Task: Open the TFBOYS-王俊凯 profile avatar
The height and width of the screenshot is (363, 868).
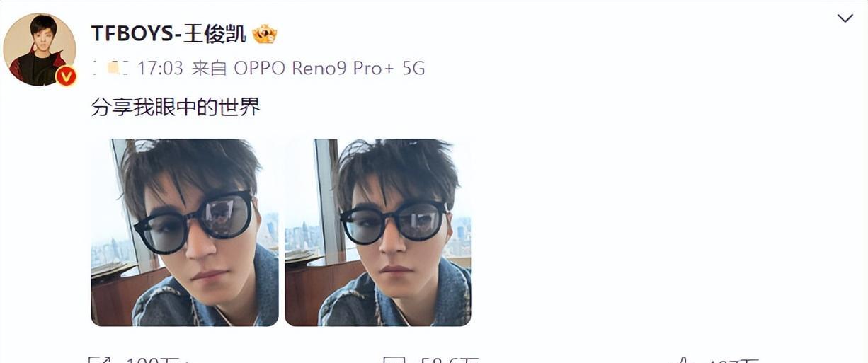Action: (40, 50)
